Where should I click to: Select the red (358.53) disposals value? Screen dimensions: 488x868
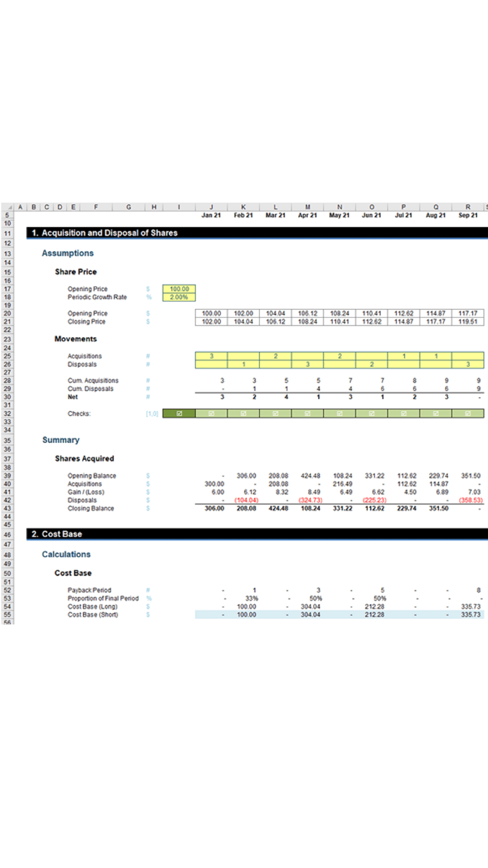[x=471, y=500]
